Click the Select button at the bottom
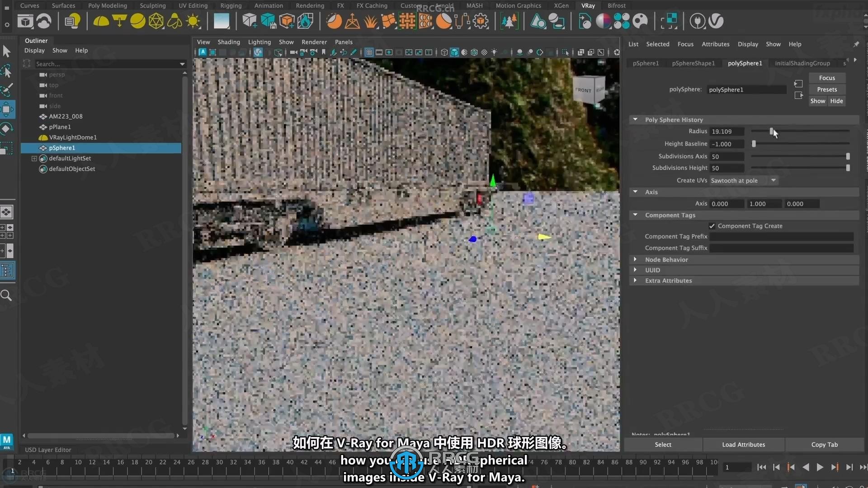 [x=663, y=445]
